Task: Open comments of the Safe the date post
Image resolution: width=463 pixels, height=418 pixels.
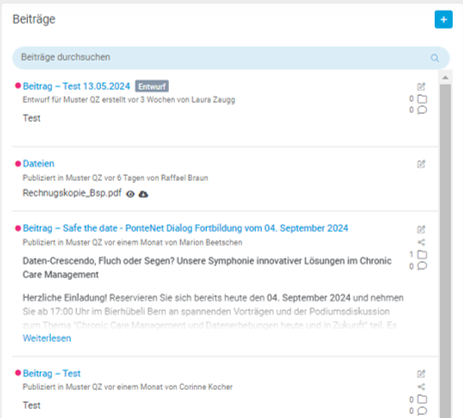Action: (422, 266)
